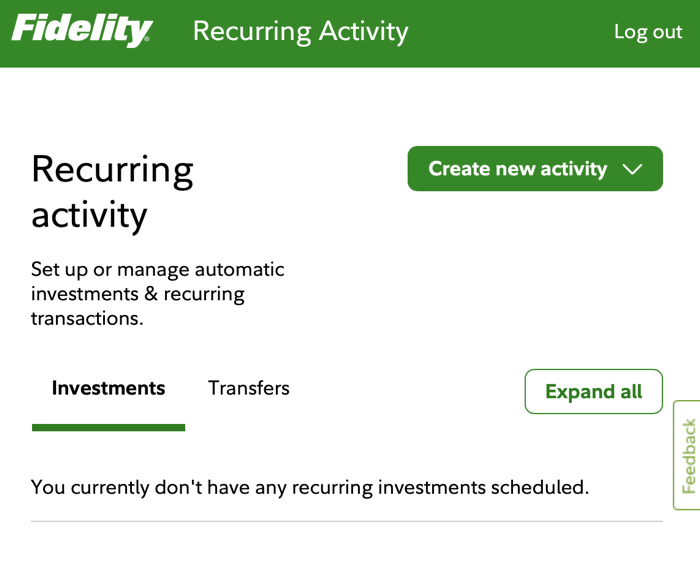This screenshot has width=700, height=565.
Task: Click the large Recurring activity page heading
Action: [x=112, y=191]
